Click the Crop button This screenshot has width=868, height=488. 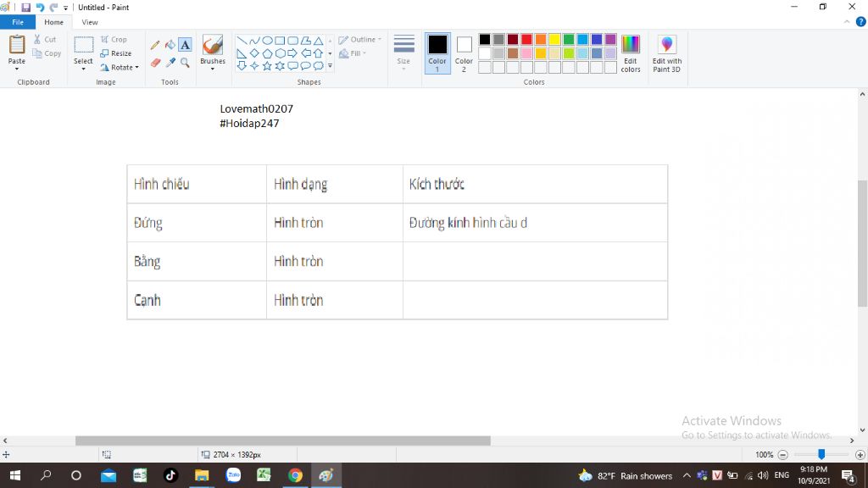114,39
